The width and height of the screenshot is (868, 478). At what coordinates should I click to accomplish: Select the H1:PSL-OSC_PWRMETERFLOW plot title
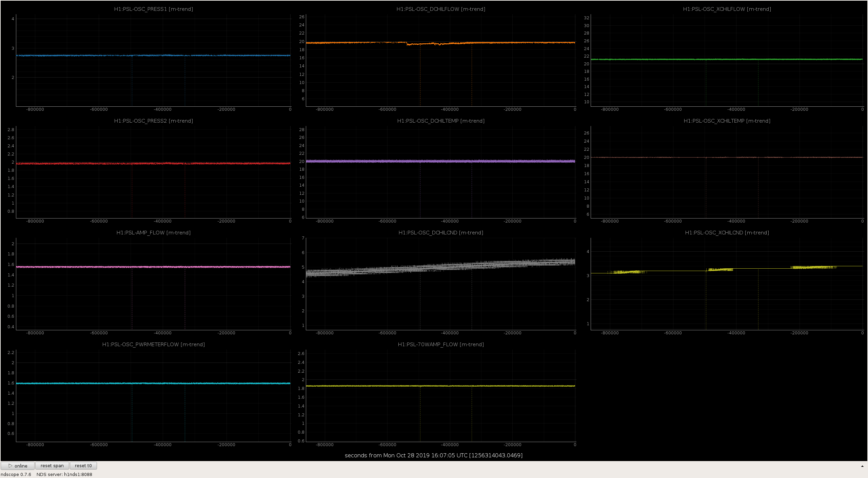pos(154,345)
